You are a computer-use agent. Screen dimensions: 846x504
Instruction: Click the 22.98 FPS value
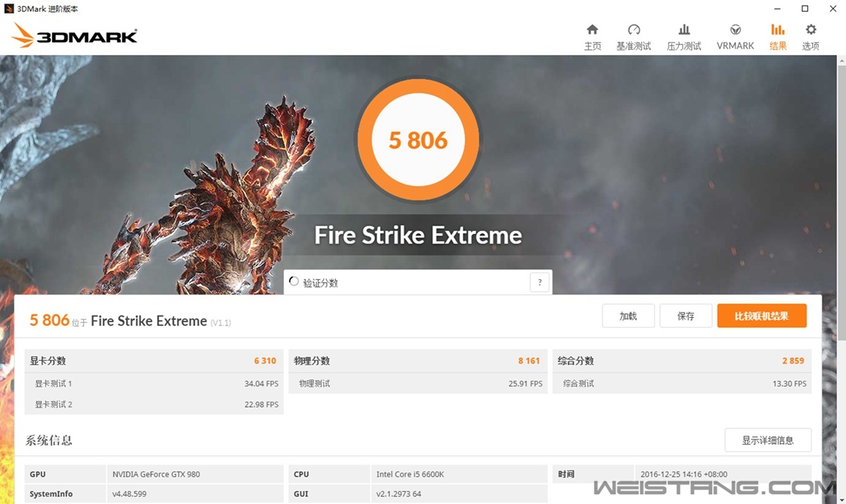261,405
